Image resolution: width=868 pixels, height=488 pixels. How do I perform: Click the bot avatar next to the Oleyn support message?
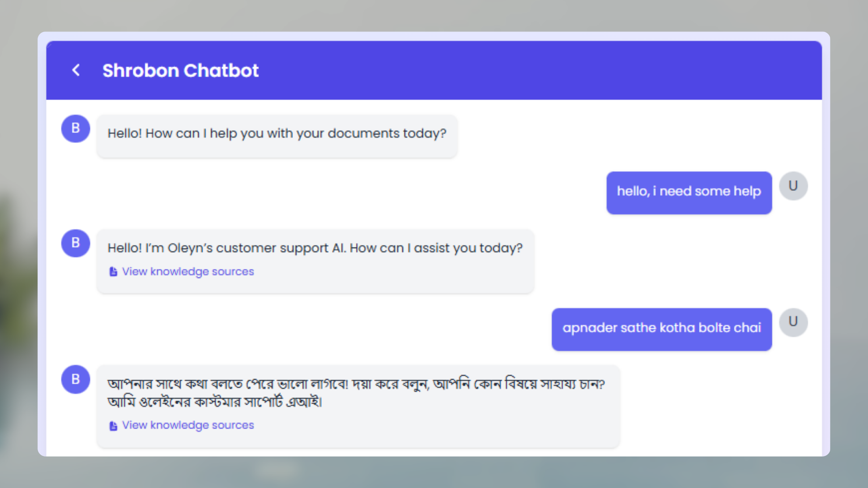(x=75, y=243)
